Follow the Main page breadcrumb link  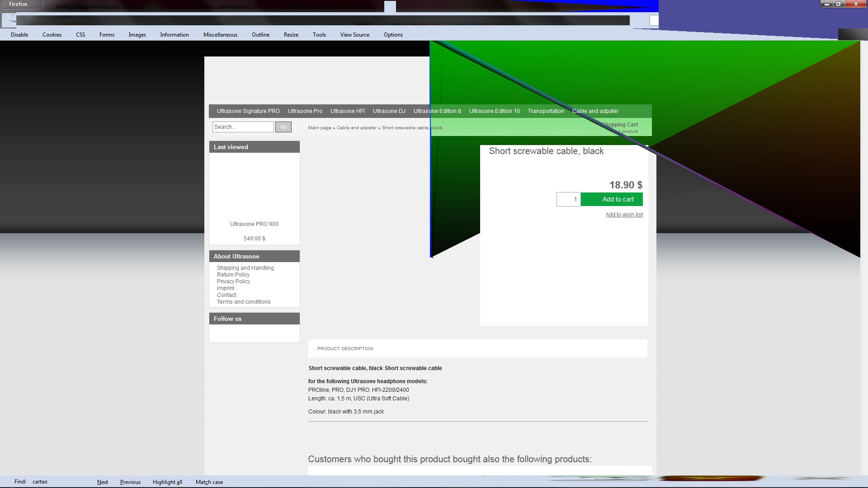coord(320,128)
